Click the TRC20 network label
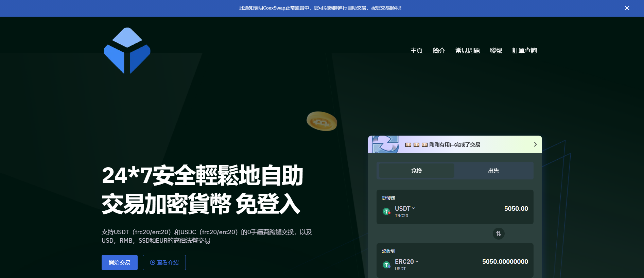Viewport: 644px width, 278px height. [x=401, y=215]
